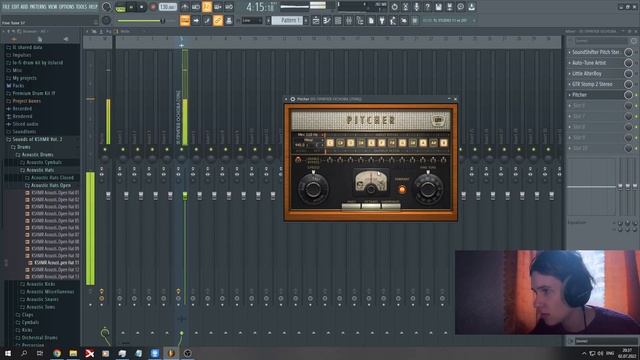The width and height of the screenshot is (640, 360).
Task: Click the microphone one-click recording icon
Action: [416, 7]
